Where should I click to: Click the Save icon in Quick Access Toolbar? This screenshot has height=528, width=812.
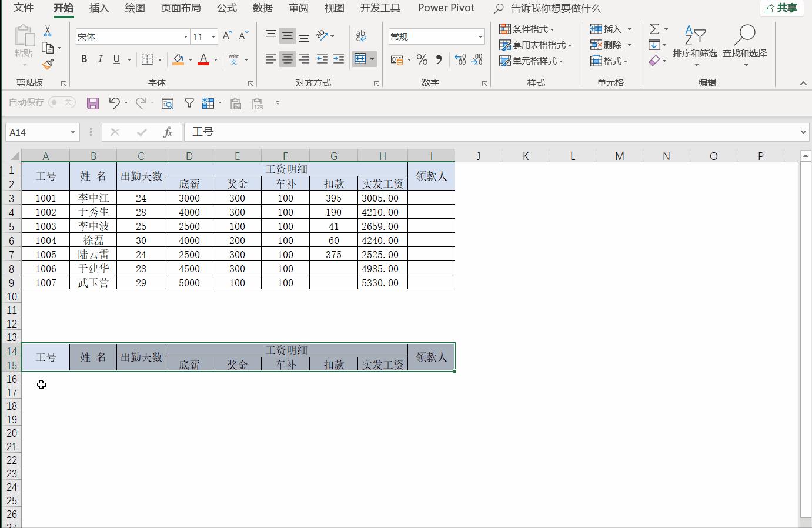tap(92, 103)
